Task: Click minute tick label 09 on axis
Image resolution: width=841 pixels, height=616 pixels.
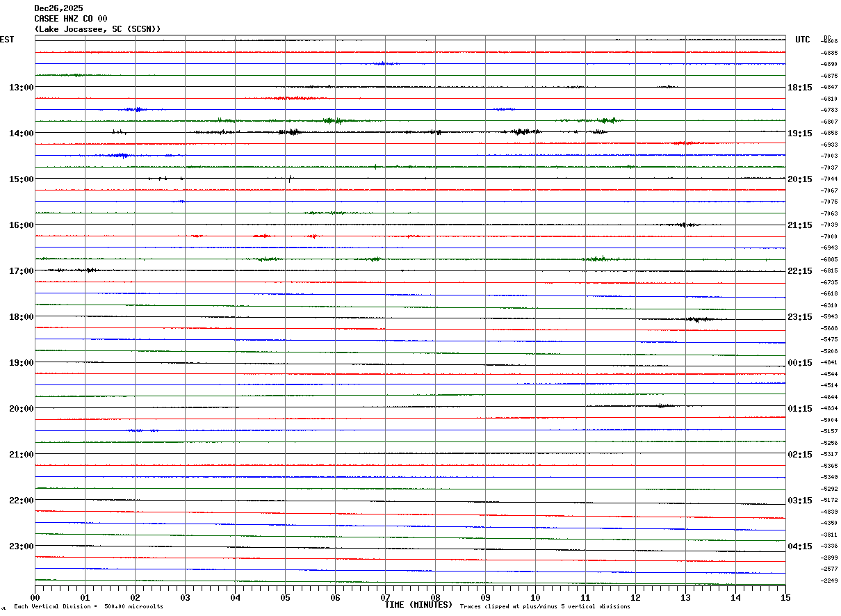Action: 485,597
